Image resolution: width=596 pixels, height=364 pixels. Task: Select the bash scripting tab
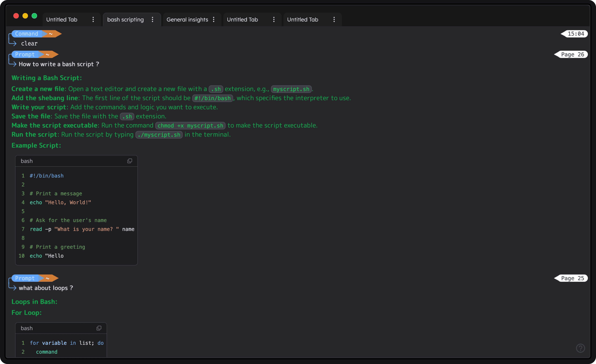tap(125, 20)
